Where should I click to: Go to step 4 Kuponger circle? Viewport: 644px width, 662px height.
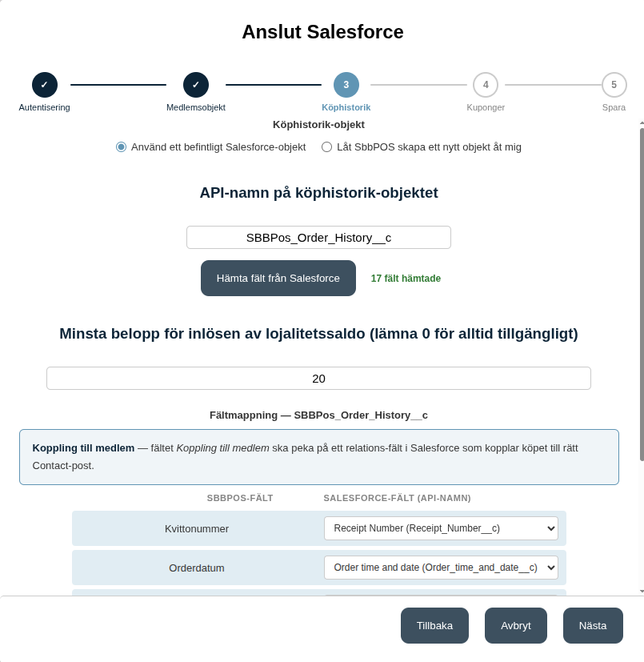pos(486,85)
